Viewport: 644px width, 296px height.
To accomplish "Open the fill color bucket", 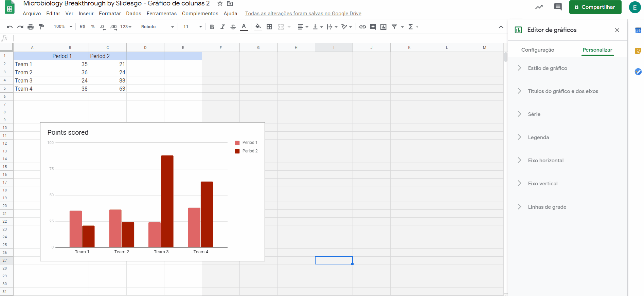I will (x=258, y=27).
